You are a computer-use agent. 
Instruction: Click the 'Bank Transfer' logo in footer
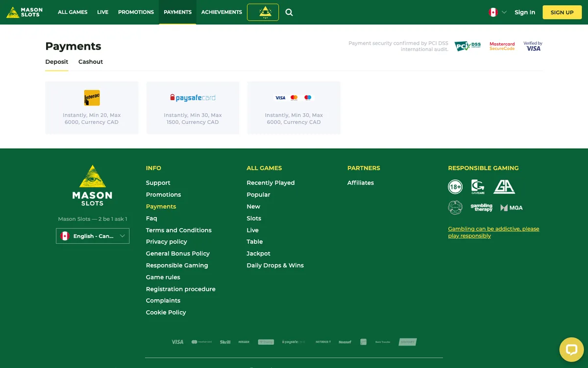[x=383, y=342]
